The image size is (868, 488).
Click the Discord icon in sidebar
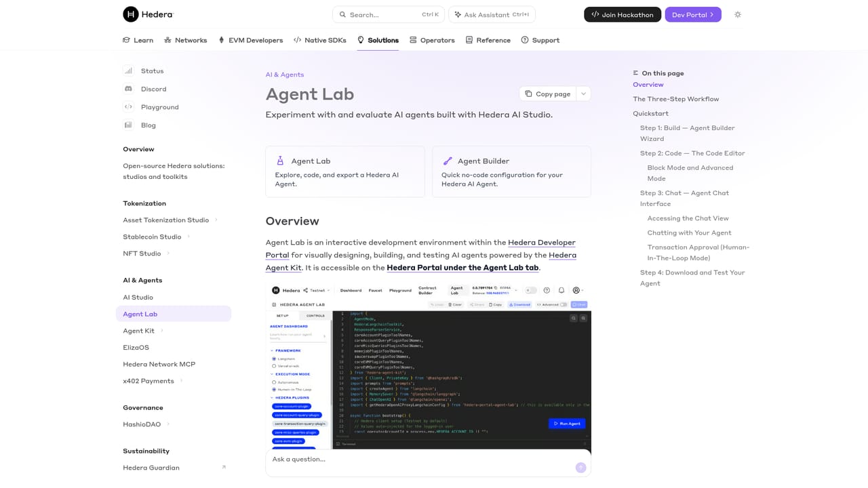[128, 89]
